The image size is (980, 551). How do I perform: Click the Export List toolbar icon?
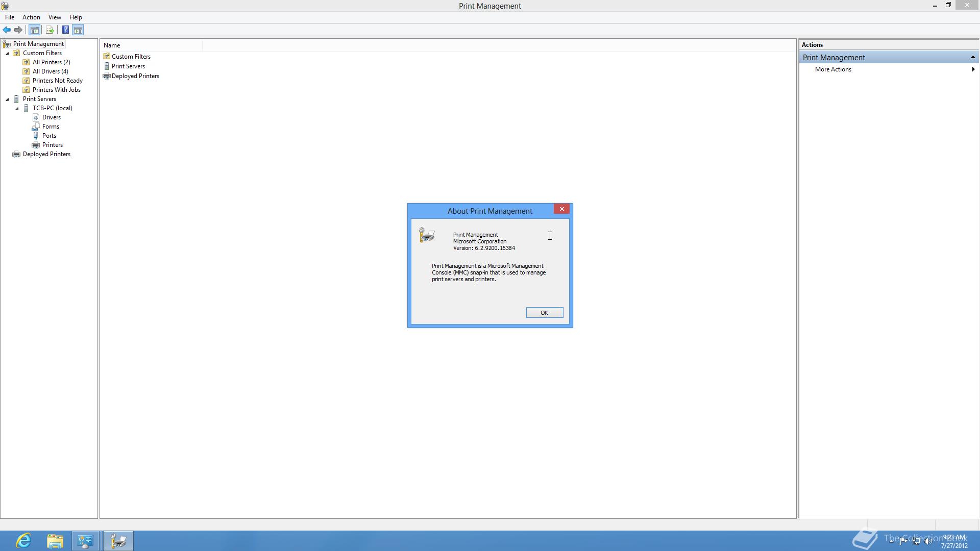[x=50, y=30]
